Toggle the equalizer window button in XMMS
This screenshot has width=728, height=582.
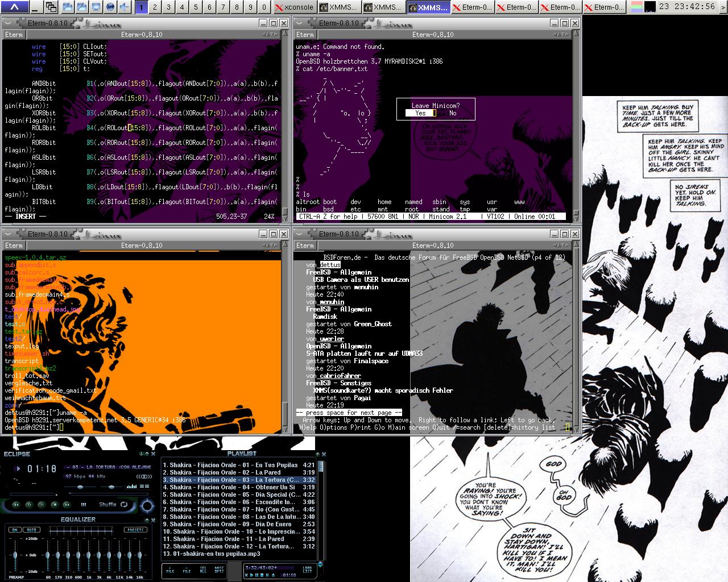pos(131,487)
